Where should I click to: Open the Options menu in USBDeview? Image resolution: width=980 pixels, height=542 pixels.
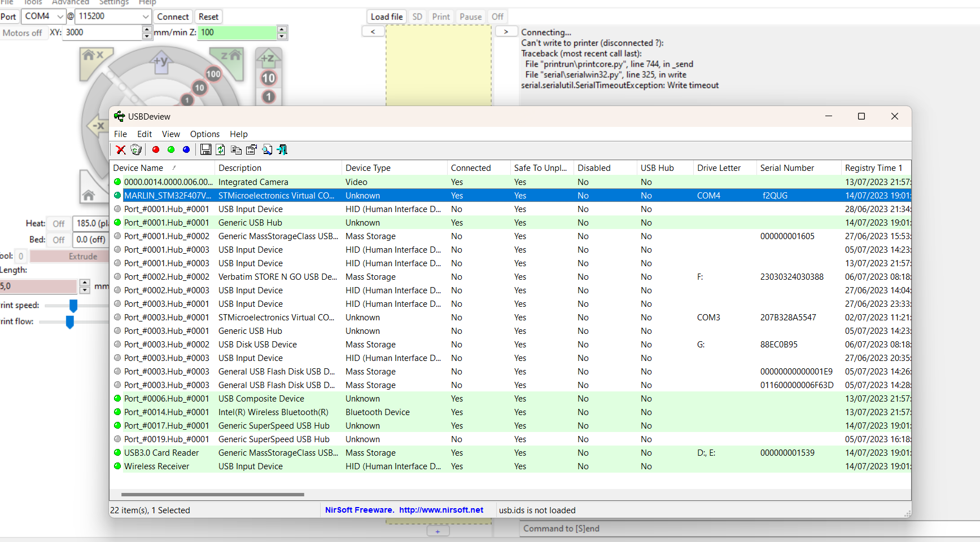tap(204, 134)
